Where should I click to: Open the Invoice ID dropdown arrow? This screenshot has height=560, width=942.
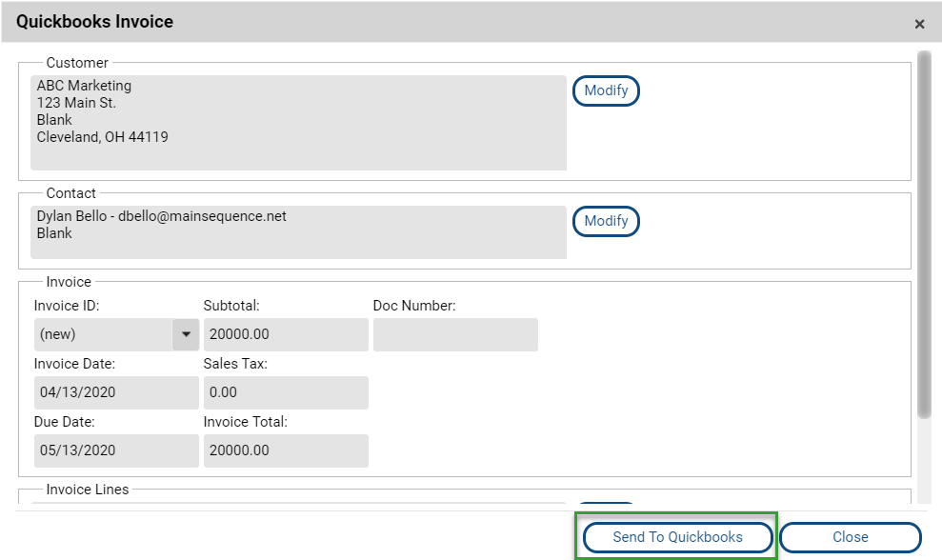(x=186, y=334)
